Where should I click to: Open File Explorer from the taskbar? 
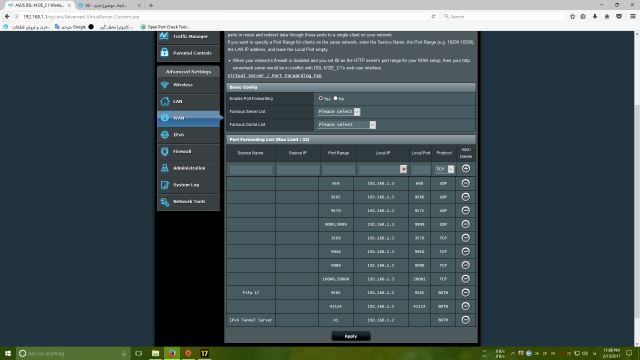click(156, 353)
